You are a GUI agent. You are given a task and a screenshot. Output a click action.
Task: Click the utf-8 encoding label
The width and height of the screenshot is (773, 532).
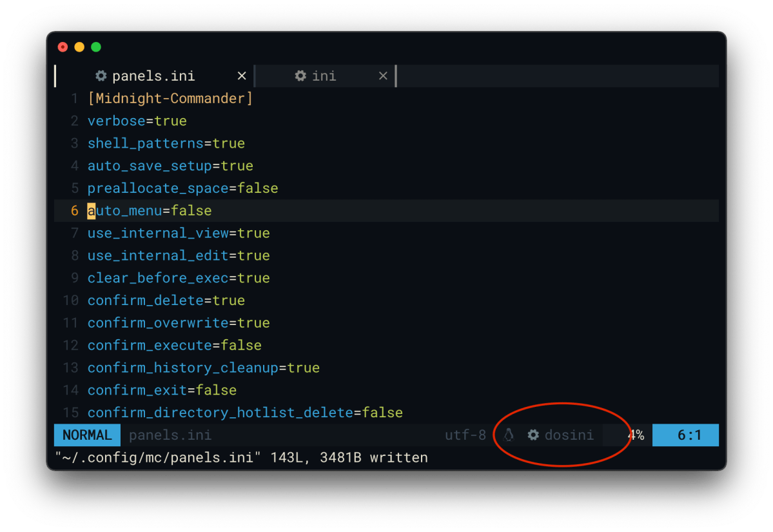coord(465,435)
